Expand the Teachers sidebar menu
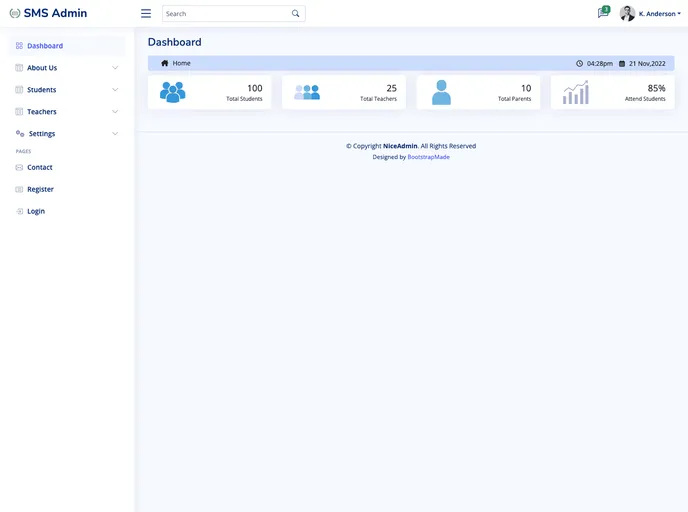688x512 pixels. (42, 112)
